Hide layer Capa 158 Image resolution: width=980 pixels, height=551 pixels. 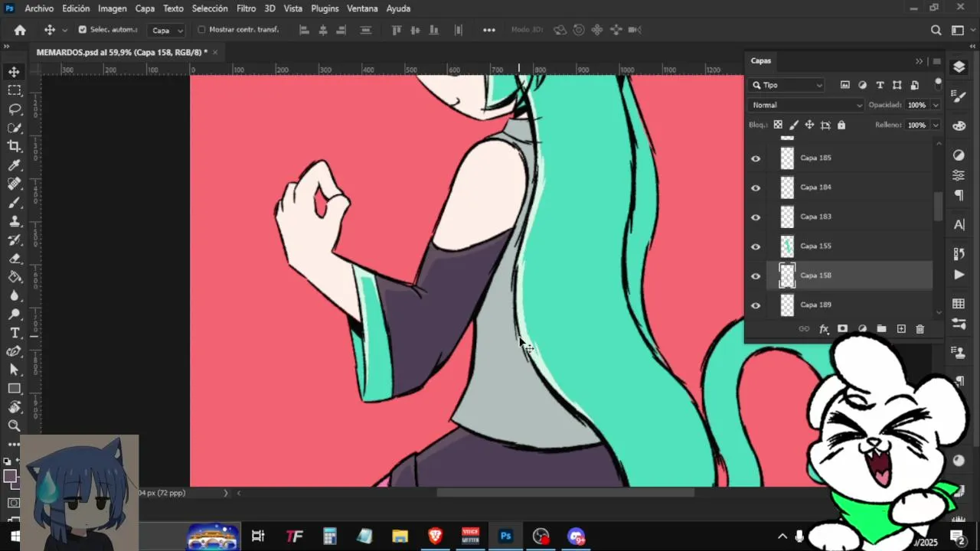click(756, 276)
